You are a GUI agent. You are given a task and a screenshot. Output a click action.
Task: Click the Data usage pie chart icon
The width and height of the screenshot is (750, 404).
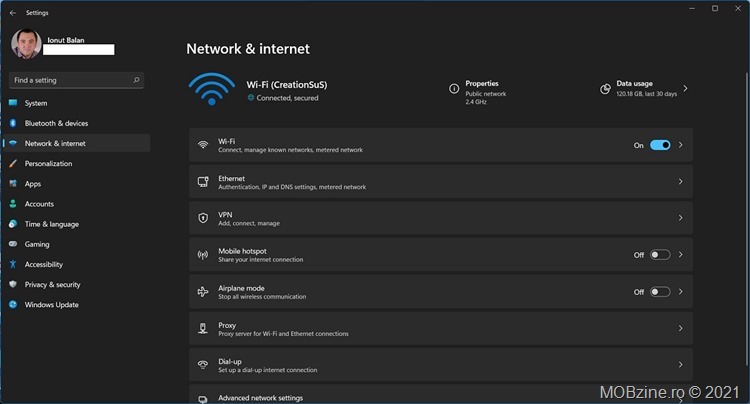tap(605, 88)
